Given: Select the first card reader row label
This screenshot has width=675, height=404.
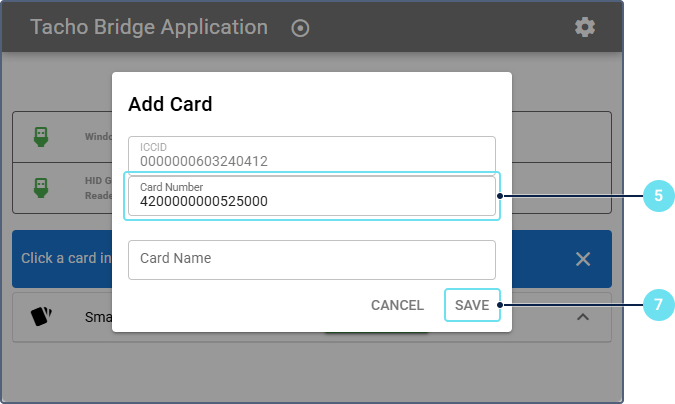Looking at the screenshot, I should 98,136.
